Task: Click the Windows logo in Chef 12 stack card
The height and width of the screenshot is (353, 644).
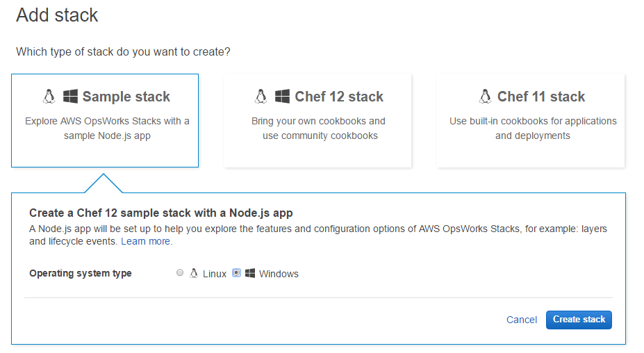Action: pos(282,97)
